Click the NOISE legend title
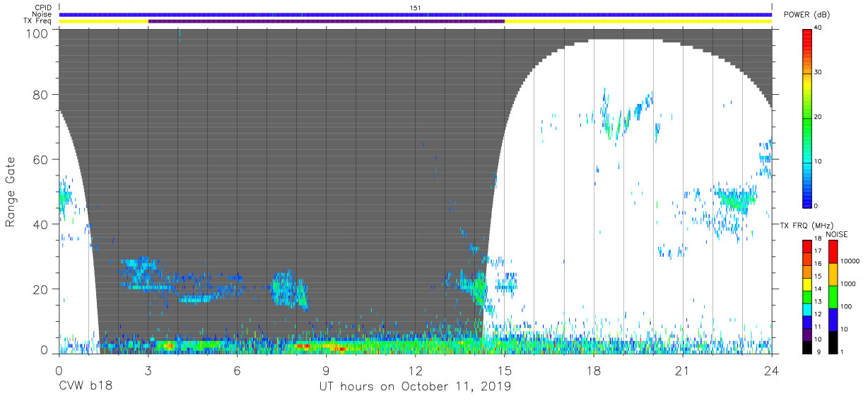The image size is (868, 401). 837,234
